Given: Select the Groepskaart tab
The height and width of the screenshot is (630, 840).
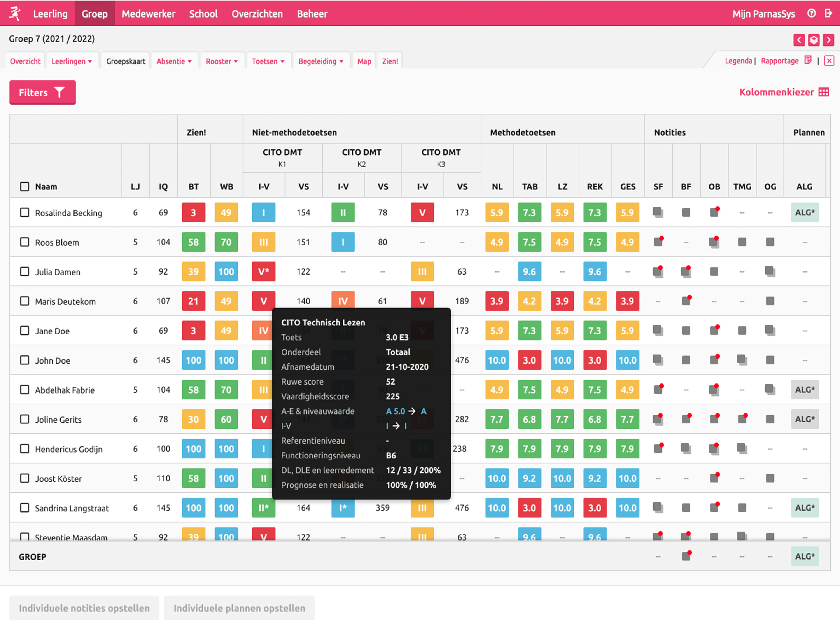Looking at the screenshot, I should coord(126,61).
